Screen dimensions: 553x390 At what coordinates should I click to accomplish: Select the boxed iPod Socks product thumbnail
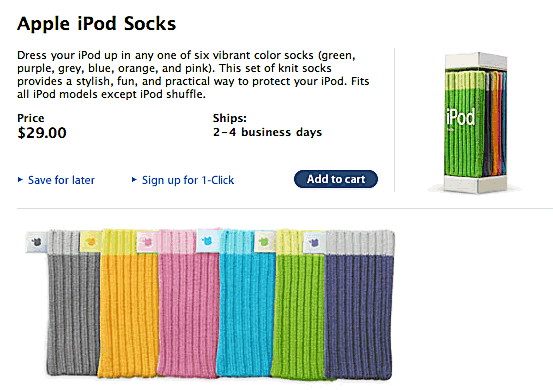[x=475, y=122]
